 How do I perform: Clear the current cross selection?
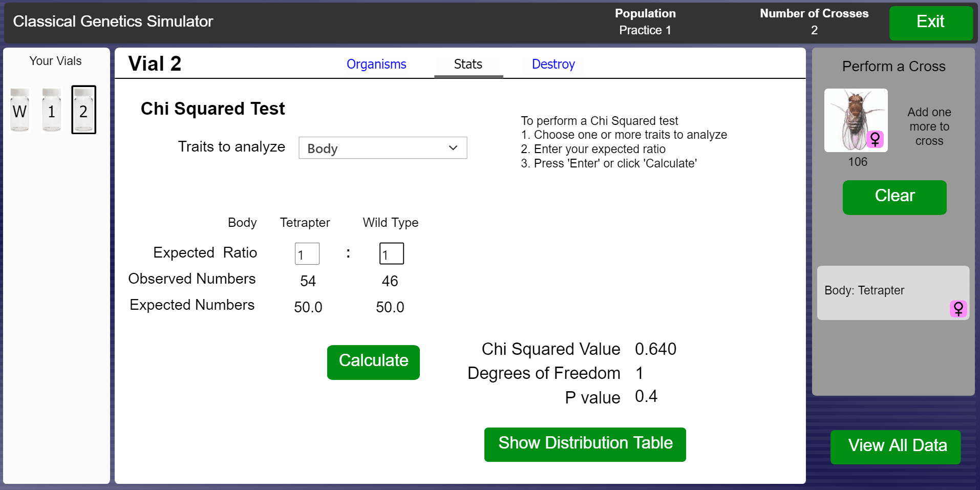tap(894, 197)
